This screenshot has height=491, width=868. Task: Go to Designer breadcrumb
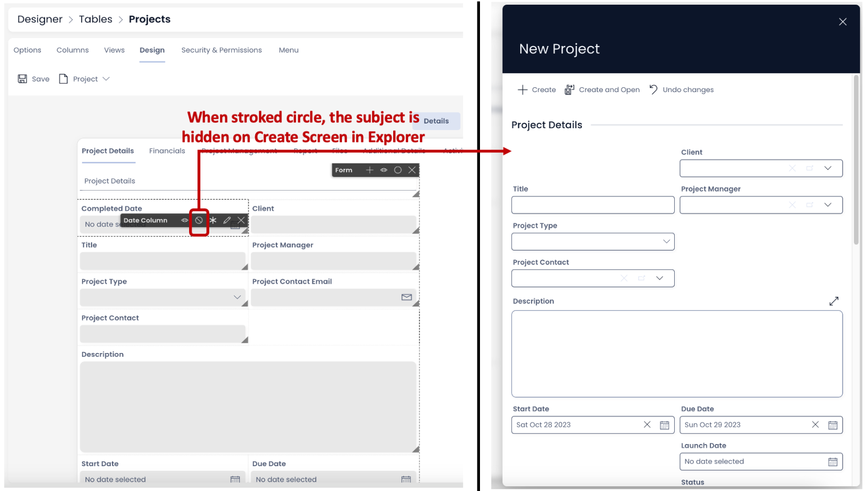40,19
